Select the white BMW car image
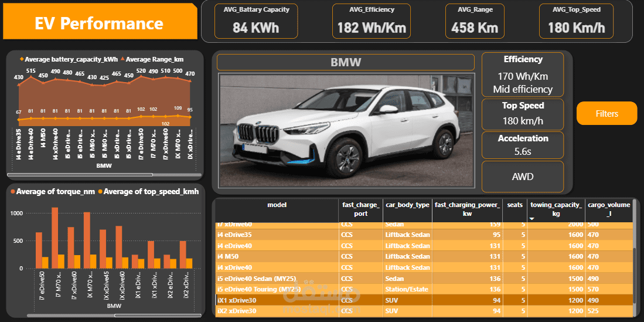The width and height of the screenshot is (644, 322). [347, 130]
